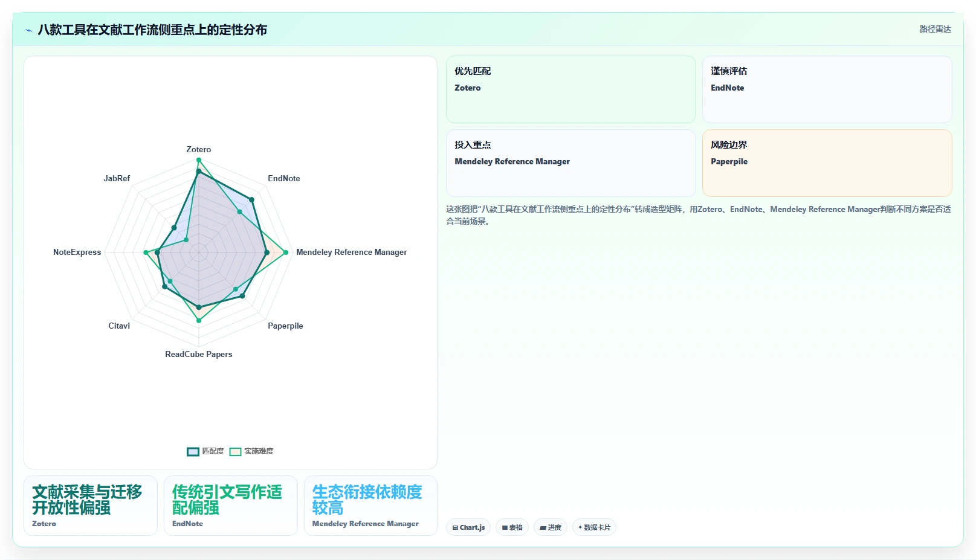Click the 实施难度 data point at Zotero
This screenshot has height=560, width=976.
point(199,160)
